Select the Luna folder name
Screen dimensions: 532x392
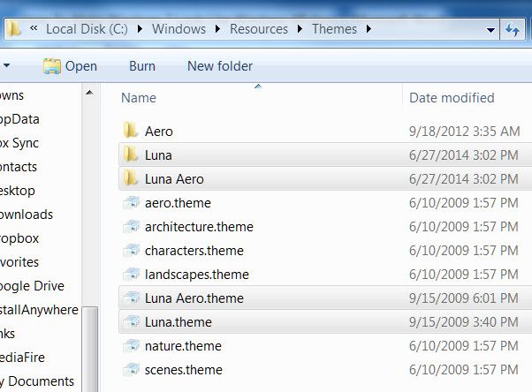tap(158, 155)
